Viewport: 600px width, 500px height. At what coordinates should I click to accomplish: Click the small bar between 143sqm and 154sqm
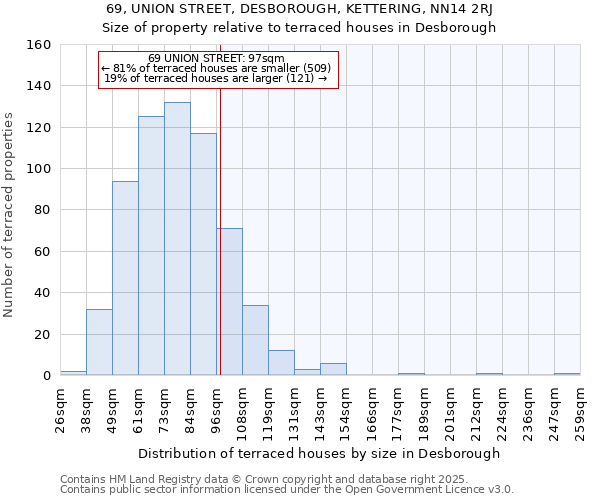333,370
